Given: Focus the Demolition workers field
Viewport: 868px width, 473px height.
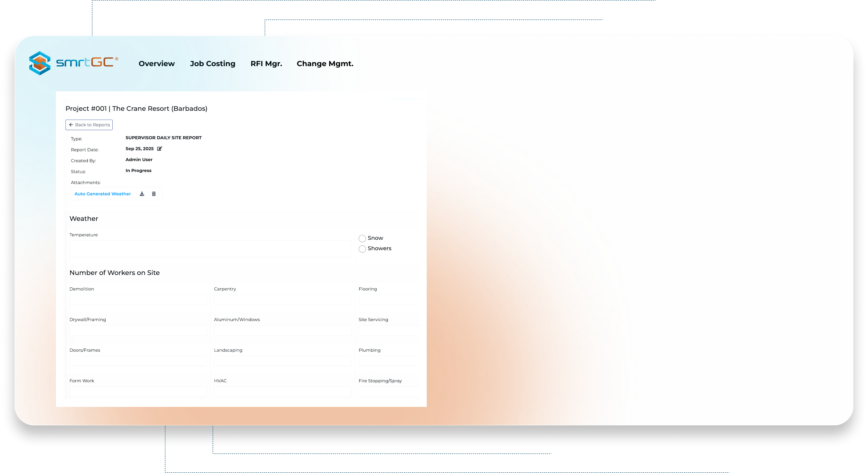Looking at the screenshot, I should pyautogui.click(x=137, y=300).
